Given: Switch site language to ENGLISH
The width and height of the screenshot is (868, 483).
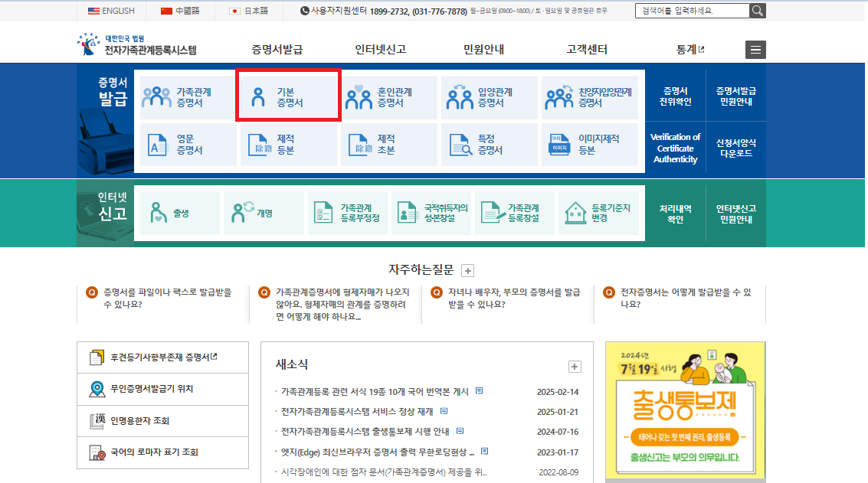Looking at the screenshot, I should tap(110, 11).
